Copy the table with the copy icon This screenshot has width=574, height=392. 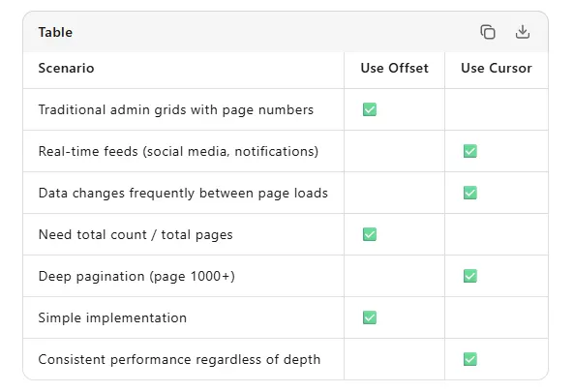pos(488,32)
